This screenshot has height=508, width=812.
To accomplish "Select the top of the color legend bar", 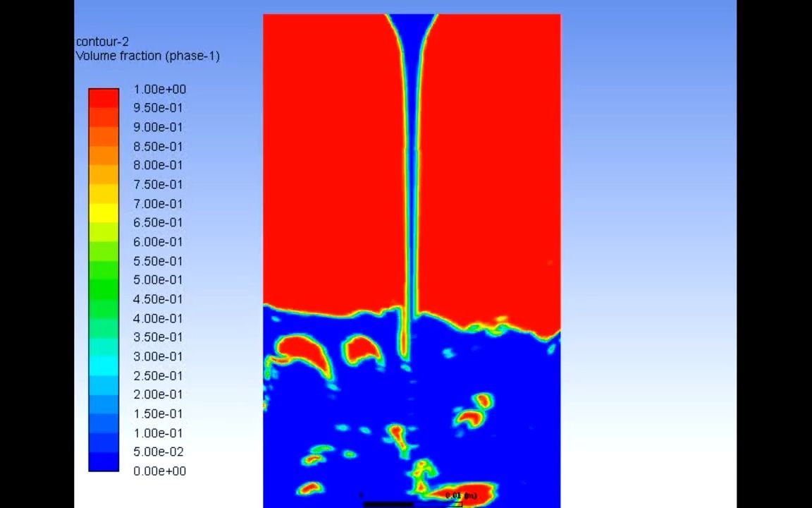I will (x=104, y=90).
